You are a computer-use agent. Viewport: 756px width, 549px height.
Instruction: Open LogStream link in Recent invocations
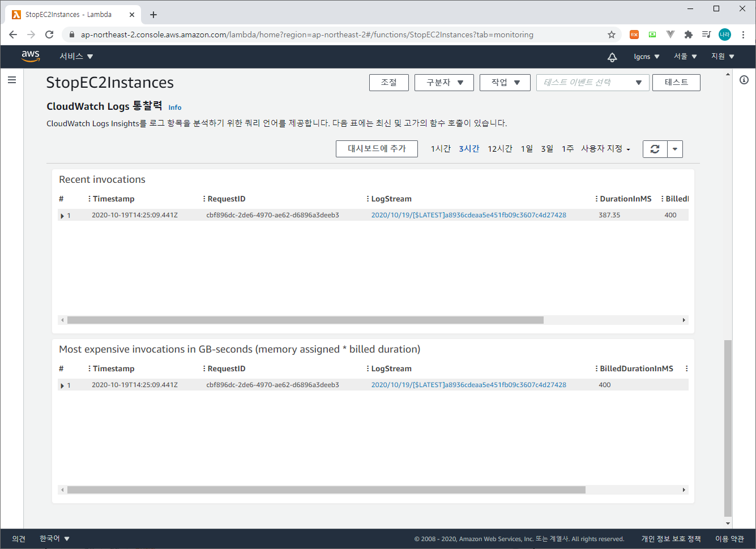coord(468,215)
